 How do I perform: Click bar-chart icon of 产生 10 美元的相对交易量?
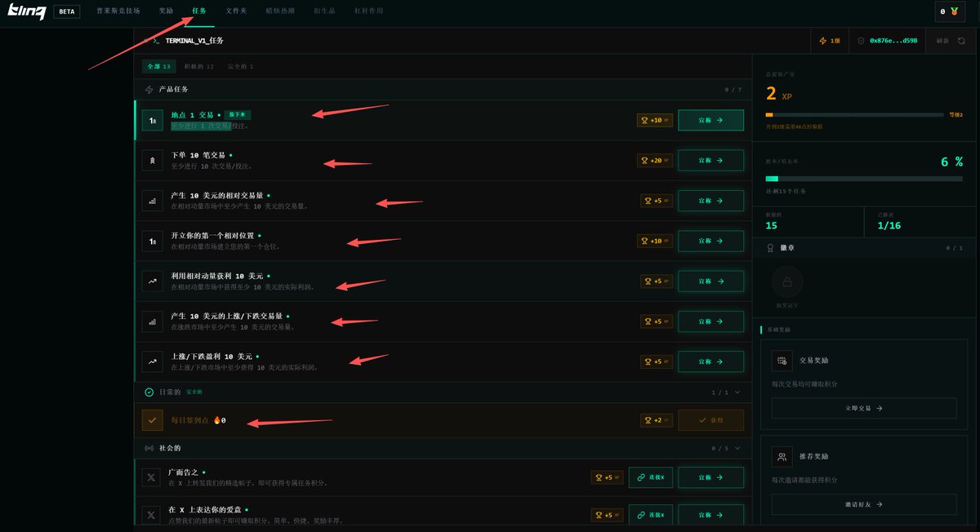tap(152, 201)
